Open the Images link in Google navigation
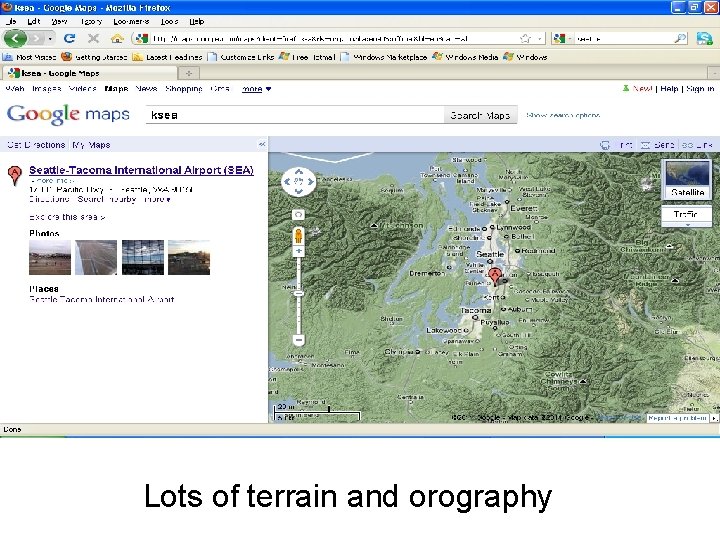Viewport: 720px width, 540px height. point(46,89)
